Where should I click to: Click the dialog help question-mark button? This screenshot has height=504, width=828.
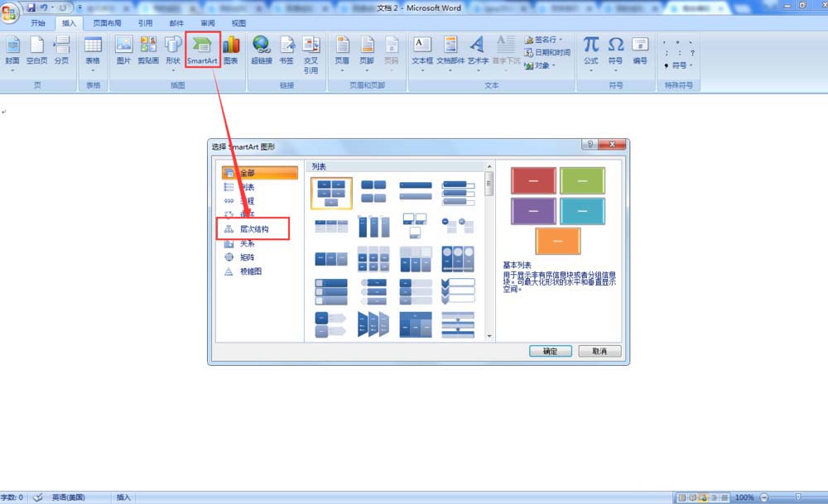590,144
